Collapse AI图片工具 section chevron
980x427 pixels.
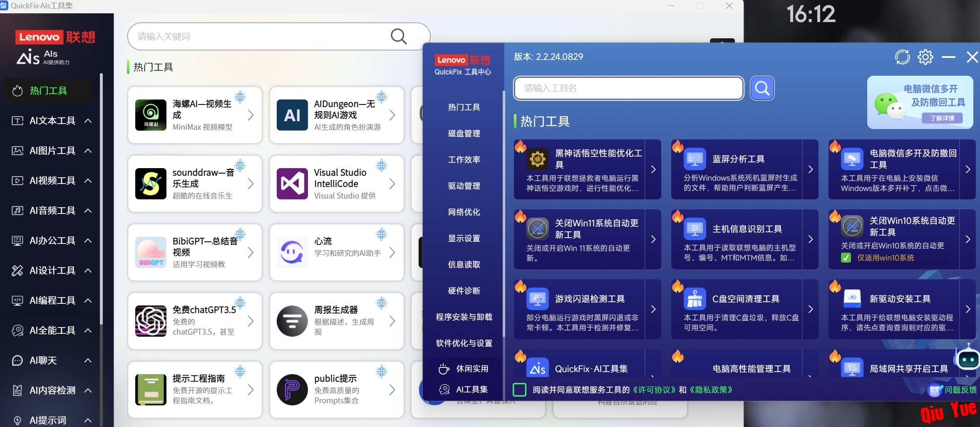coord(88,151)
